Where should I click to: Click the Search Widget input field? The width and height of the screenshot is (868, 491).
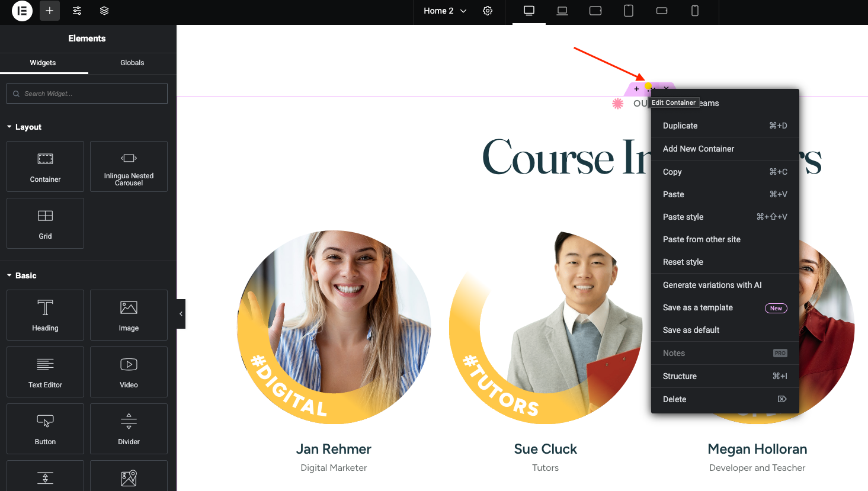(87, 94)
